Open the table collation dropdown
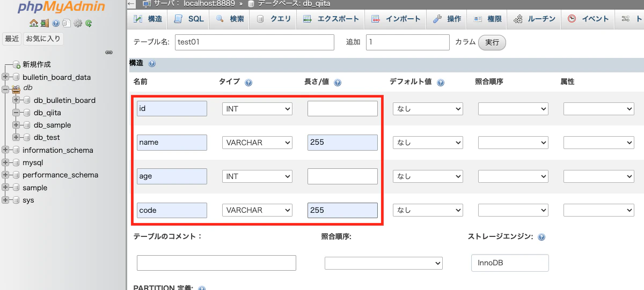644x290 pixels. click(384, 263)
